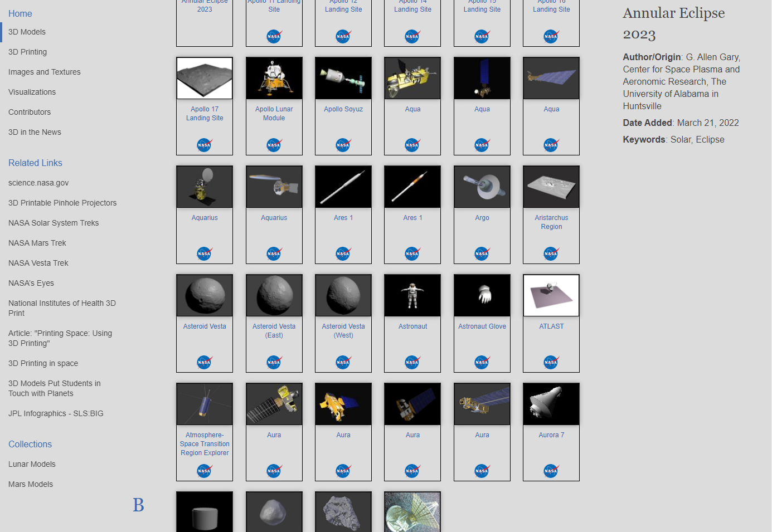772x532 pixels.
Task: Open the Apollo 17 Landing Site thumbnail
Action: (205, 78)
